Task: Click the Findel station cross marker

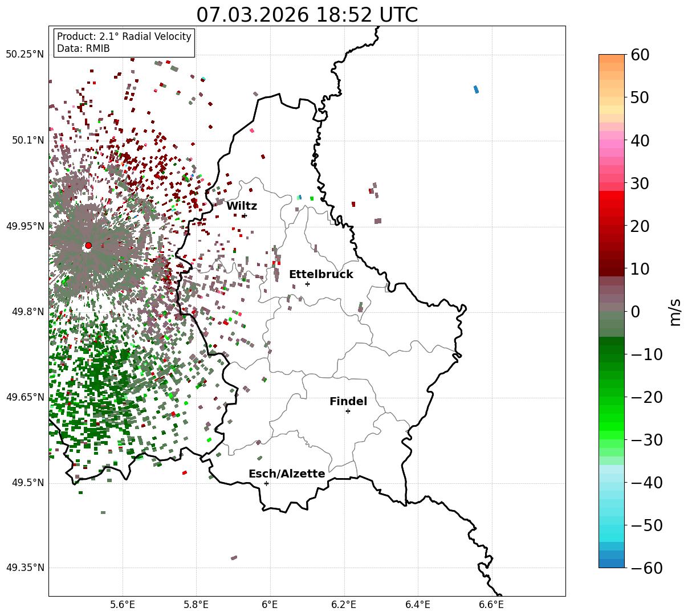Action: point(348,411)
